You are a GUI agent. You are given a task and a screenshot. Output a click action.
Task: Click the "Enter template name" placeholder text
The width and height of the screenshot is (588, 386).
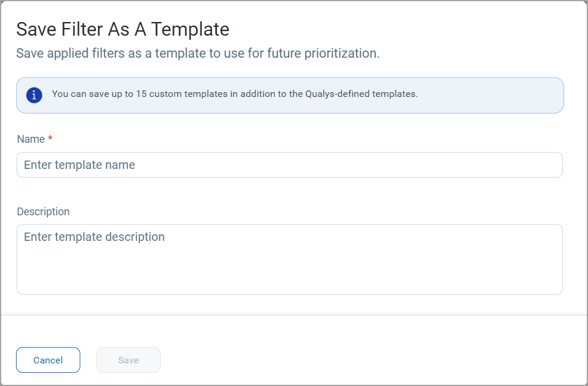pyautogui.click(x=80, y=165)
